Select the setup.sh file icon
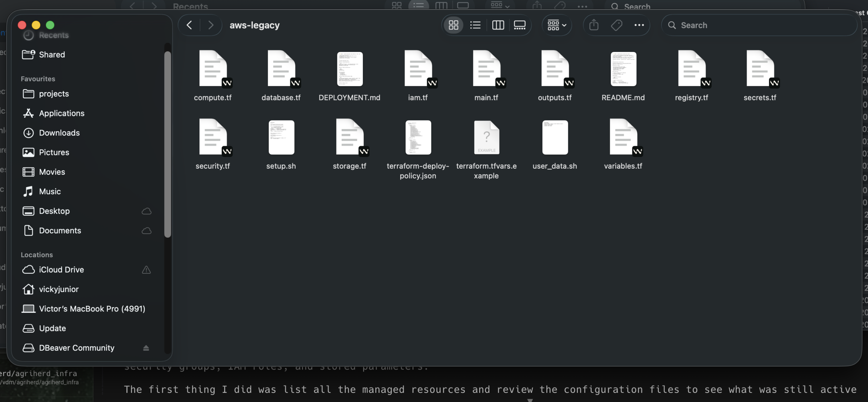 click(x=281, y=137)
